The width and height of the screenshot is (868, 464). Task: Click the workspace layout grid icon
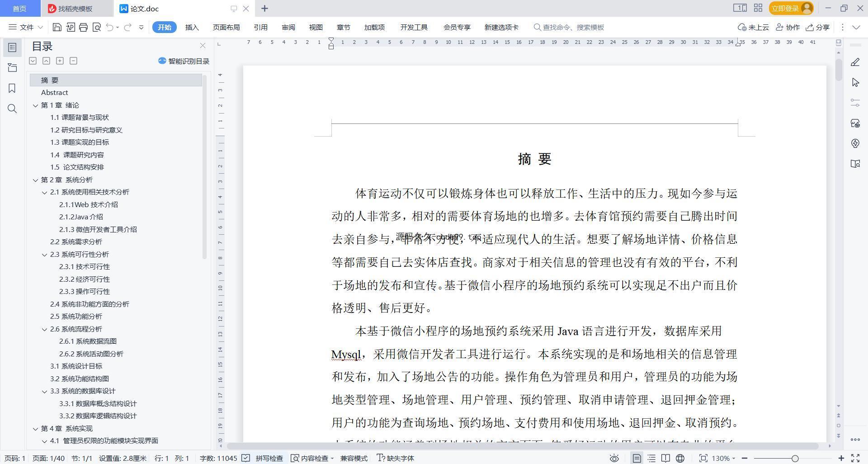point(758,8)
